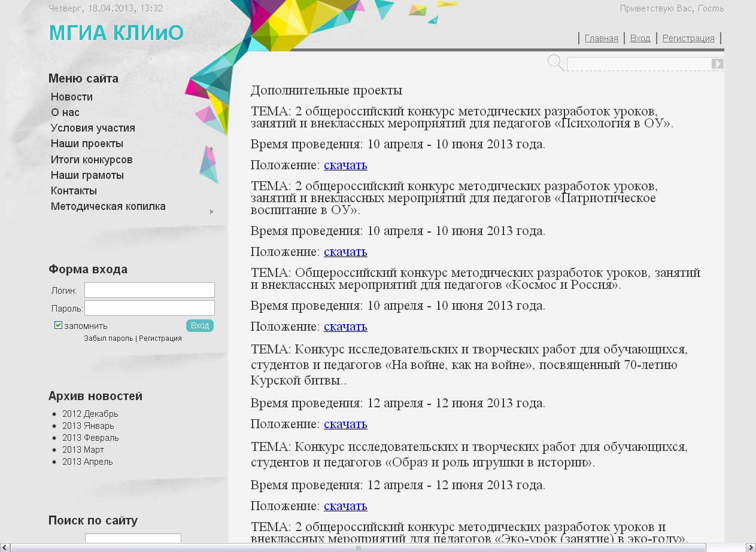The image size is (756, 552).
Task: Open the 2013 Март news archive
Action: tap(83, 450)
